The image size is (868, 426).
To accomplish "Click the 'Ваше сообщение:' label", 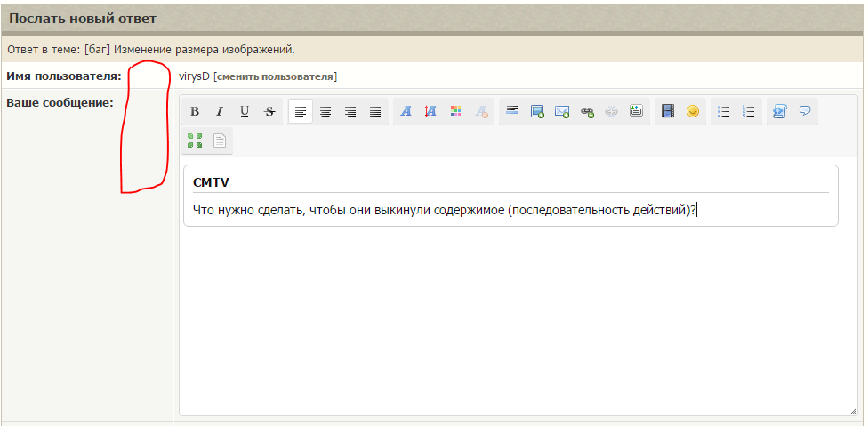I will click(x=60, y=102).
